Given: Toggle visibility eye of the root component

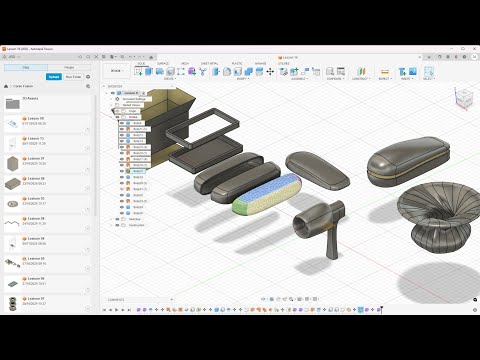Looking at the screenshot, I should 113,93.
